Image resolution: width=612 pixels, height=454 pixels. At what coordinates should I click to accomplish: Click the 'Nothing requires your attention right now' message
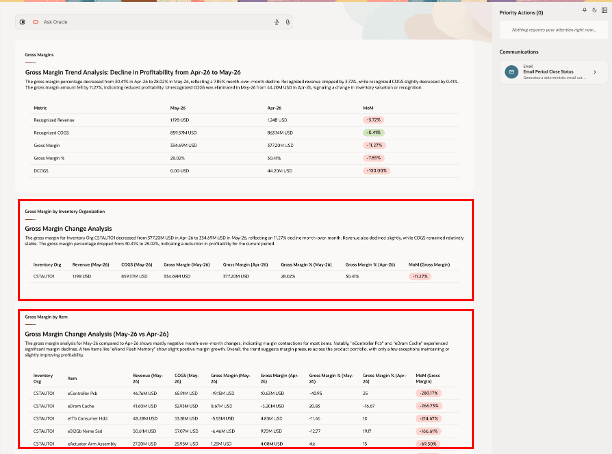coord(554,30)
